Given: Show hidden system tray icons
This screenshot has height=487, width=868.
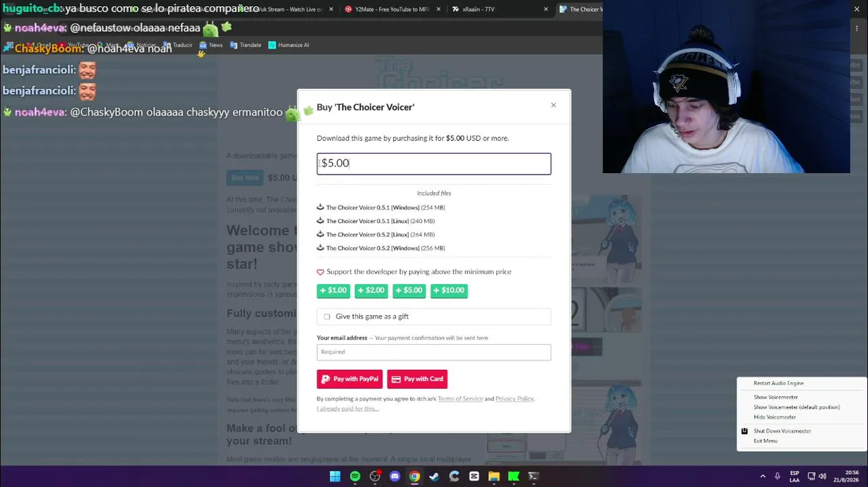Looking at the screenshot, I should click(762, 476).
